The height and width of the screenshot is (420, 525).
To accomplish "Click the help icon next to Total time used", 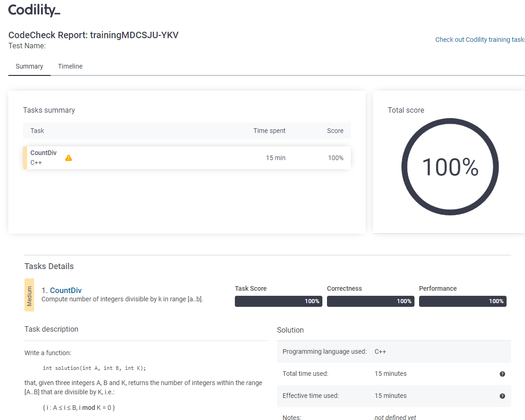I will (x=502, y=374).
